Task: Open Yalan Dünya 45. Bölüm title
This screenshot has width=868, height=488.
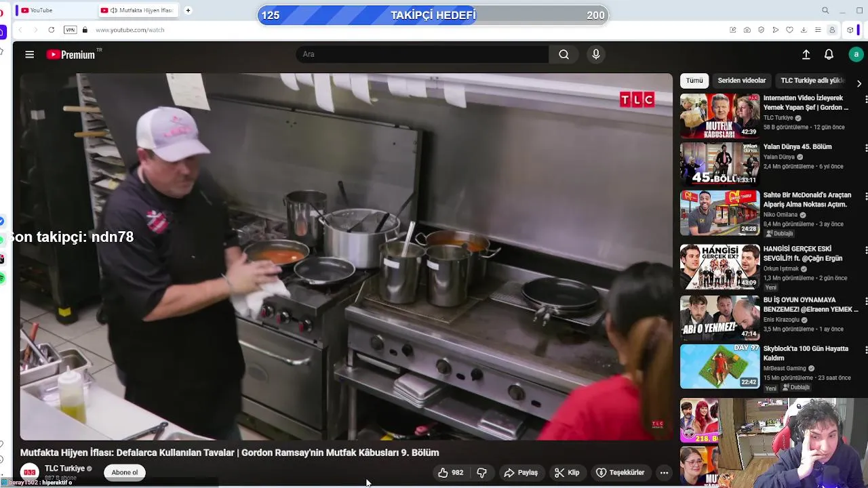Action: (797, 146)
